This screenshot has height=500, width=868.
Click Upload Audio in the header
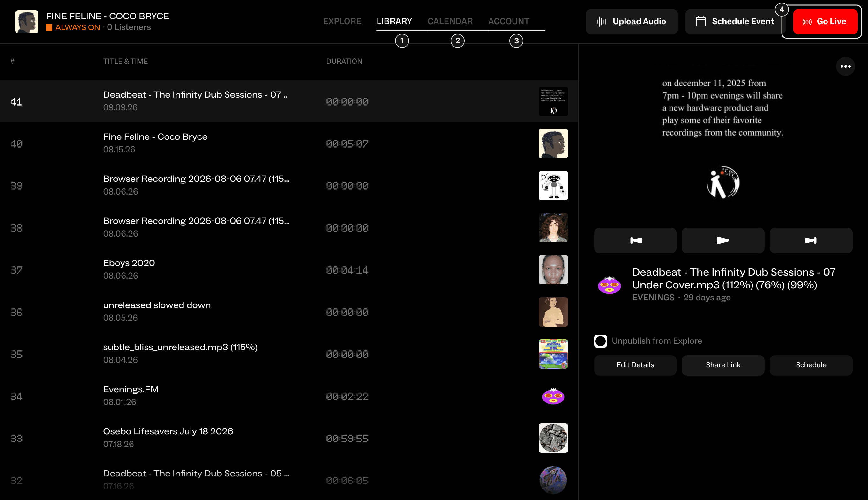pyautogui.click(x=631, y=22)
